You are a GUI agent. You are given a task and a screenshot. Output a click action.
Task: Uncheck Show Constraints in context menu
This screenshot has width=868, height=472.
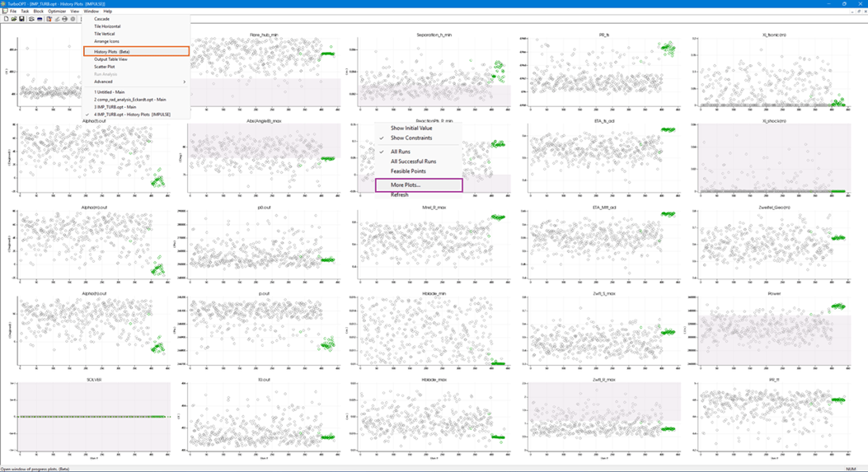point(411,138)
